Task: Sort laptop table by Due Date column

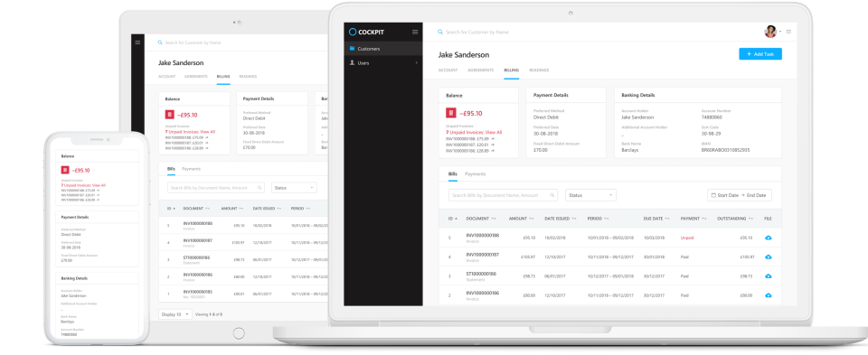Action: coord(656,219)
